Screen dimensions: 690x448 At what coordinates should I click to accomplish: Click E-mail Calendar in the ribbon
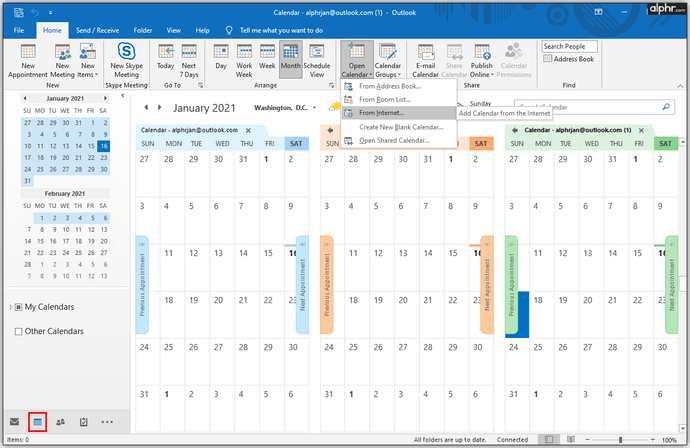click(426, 61)
